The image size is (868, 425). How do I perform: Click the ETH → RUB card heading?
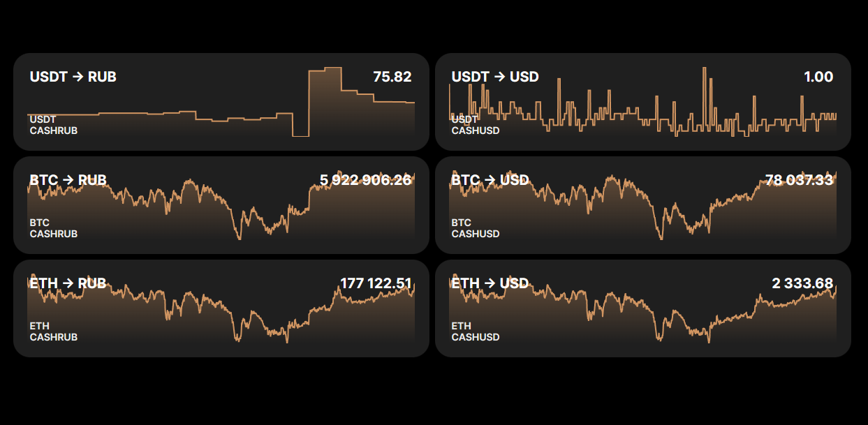pos(68,283)
